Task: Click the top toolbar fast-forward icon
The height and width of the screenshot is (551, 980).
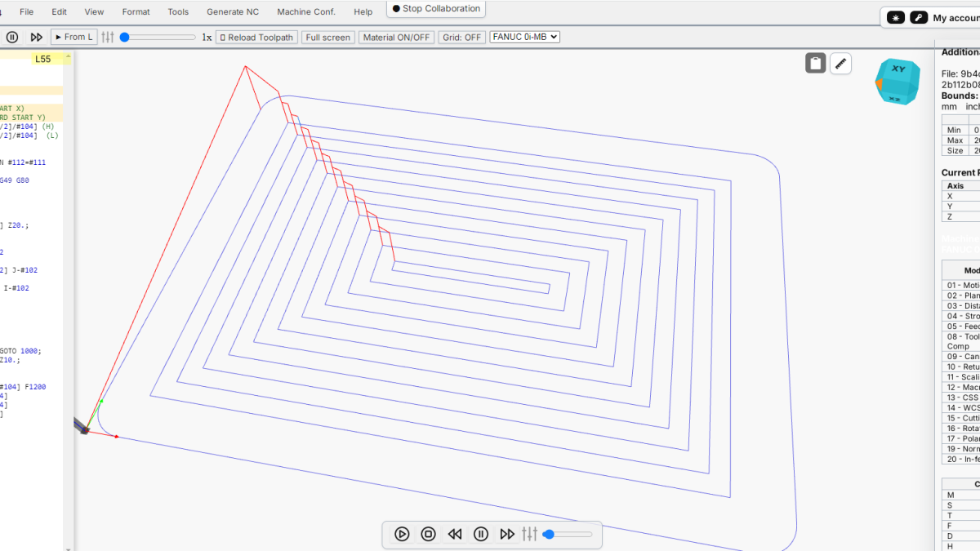Action: point(36,37)
